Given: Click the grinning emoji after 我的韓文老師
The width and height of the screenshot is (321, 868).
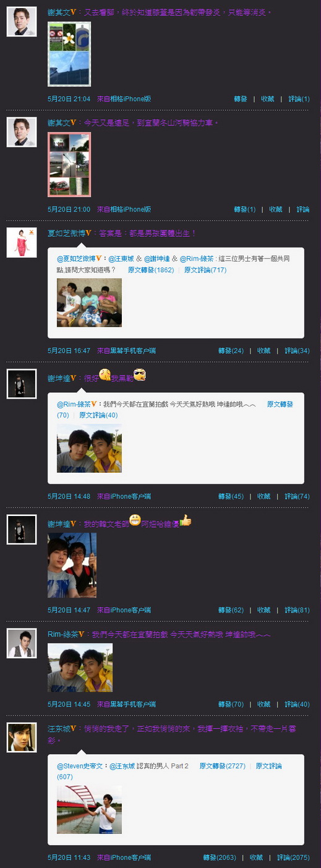Looking at the screenshot, I should click(x=135, y=522).
